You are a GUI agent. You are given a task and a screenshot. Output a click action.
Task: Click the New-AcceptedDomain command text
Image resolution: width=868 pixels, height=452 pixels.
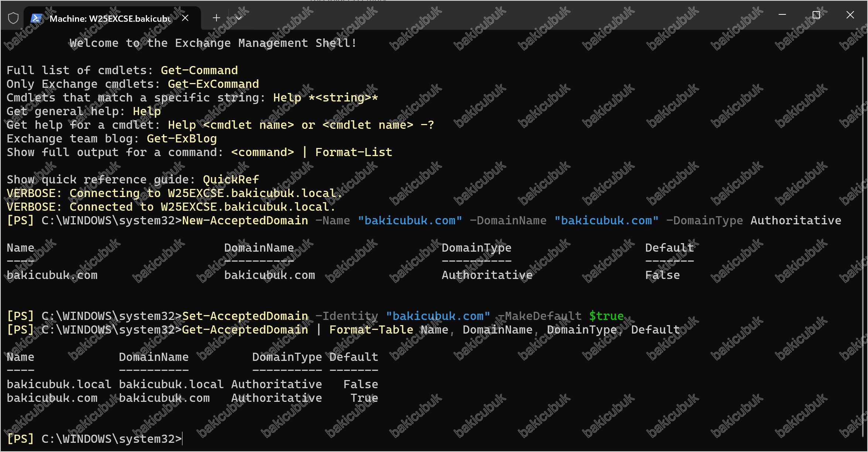click(245, 221)
